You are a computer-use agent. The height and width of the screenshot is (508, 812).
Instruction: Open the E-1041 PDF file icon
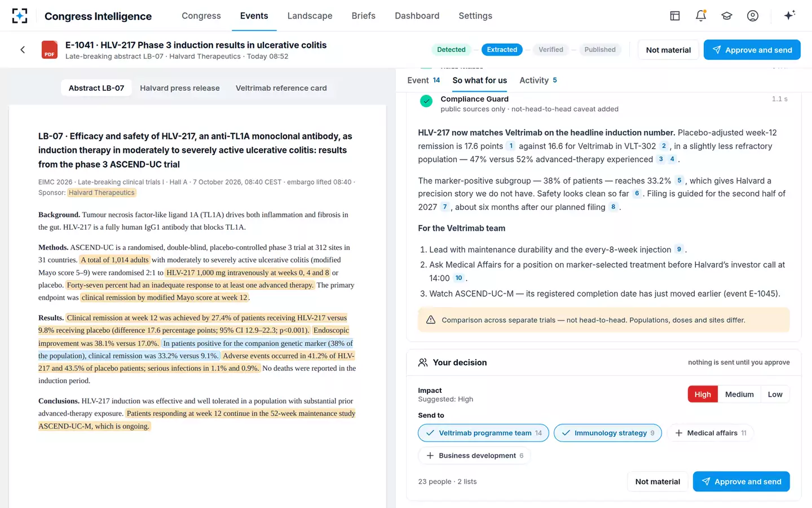50,50
